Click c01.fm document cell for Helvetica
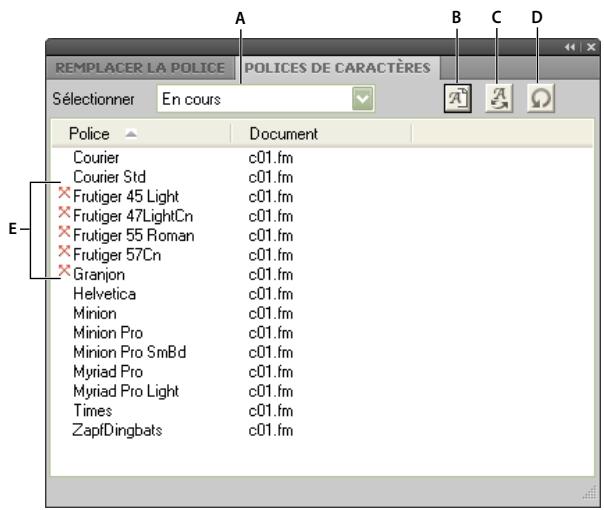The width and height of the screenshot is (604, 510). (x=271, y=294)
